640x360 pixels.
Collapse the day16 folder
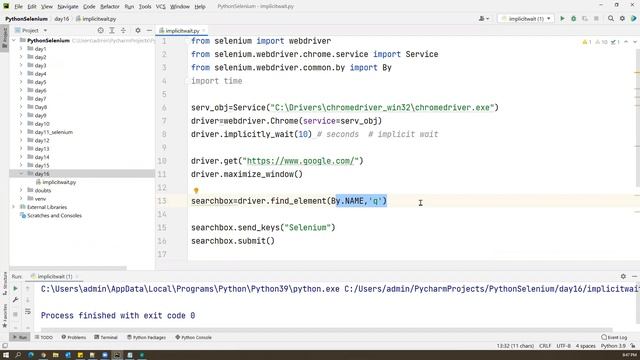[21, 173]
